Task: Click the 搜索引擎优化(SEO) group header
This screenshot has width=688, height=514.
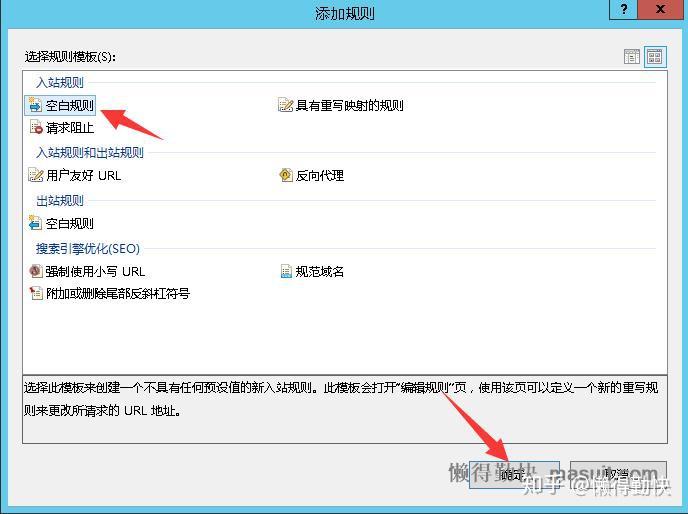Action: 88,249
